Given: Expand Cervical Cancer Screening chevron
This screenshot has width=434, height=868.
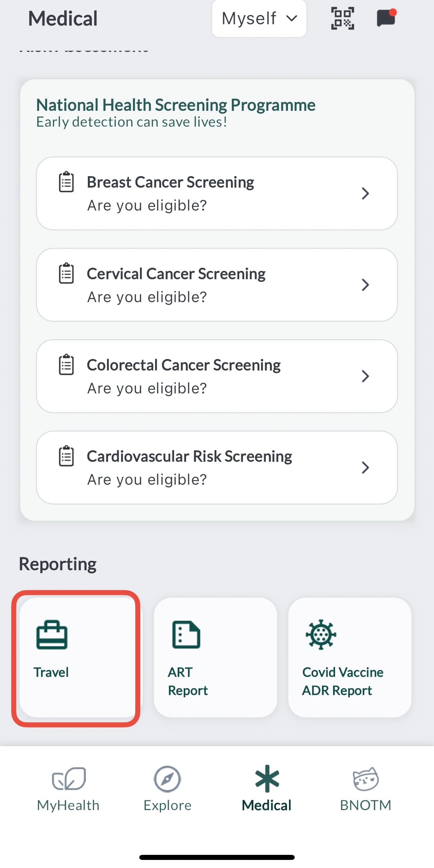Looking at the screenshot, I should point(365,285).
